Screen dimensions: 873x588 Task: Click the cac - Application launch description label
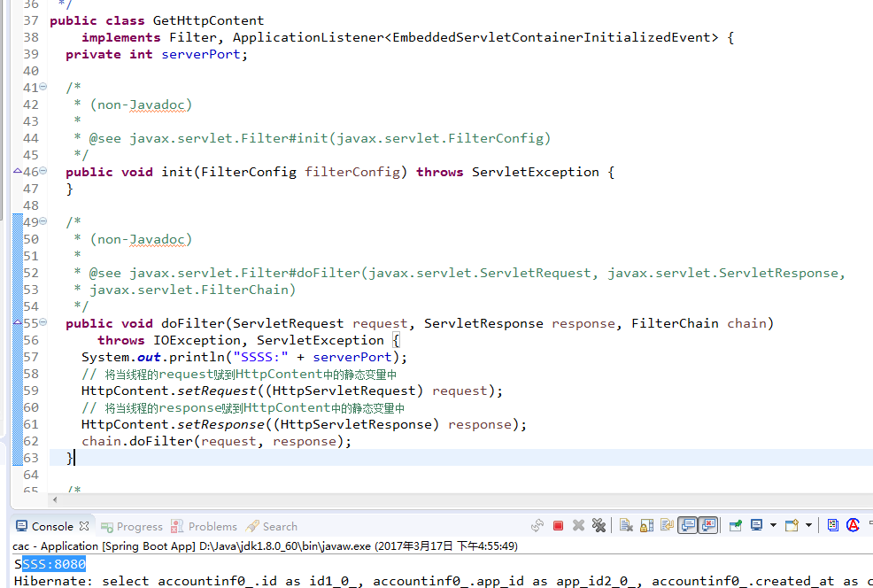tap(265, 546)
